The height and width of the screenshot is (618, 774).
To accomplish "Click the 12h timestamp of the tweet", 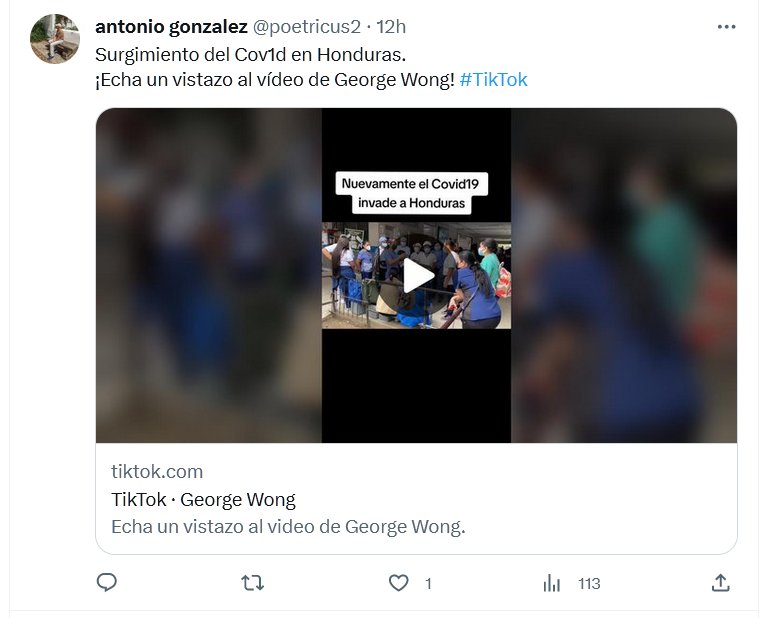I will (391, 26).
